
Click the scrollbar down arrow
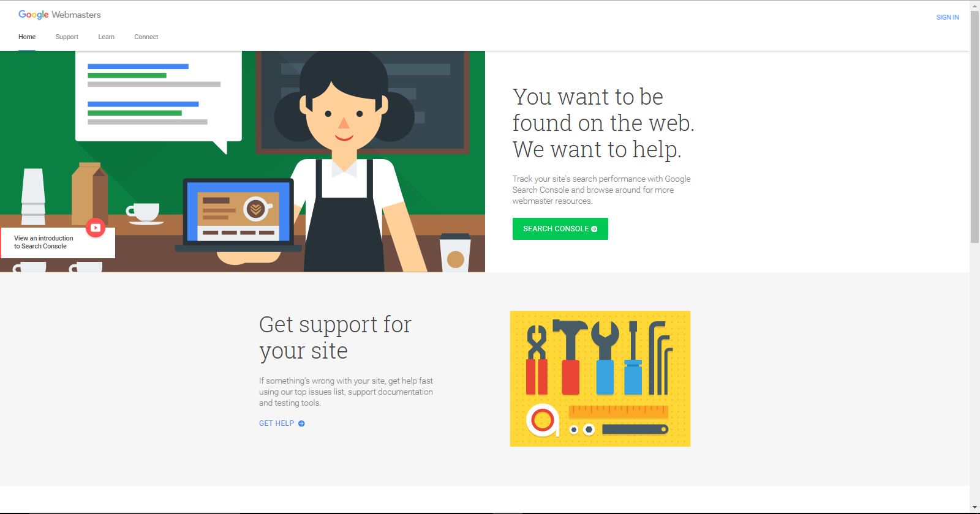tap(974, 508)
